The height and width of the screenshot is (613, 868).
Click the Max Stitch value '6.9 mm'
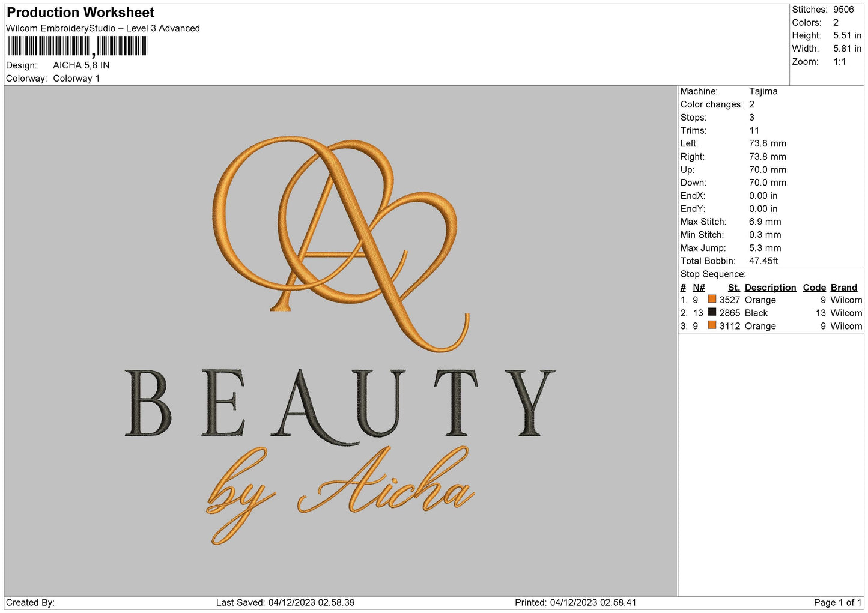click(765, 222)
